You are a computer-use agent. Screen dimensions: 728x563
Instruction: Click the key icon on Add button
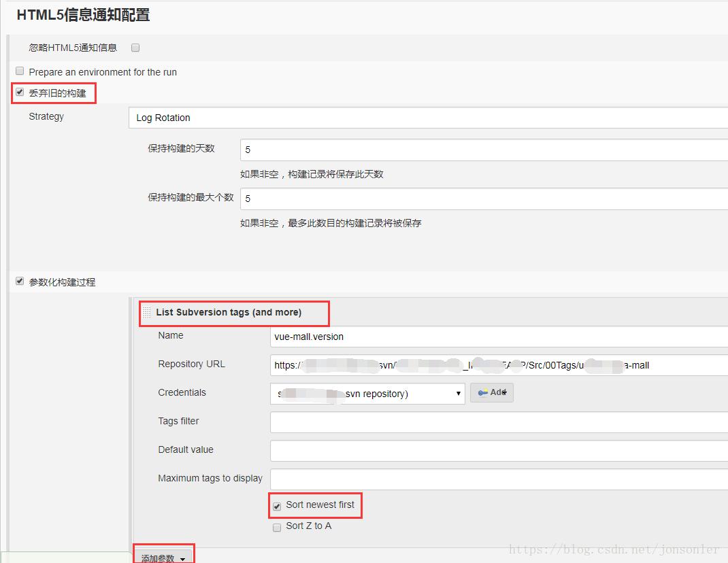[482, 393]
